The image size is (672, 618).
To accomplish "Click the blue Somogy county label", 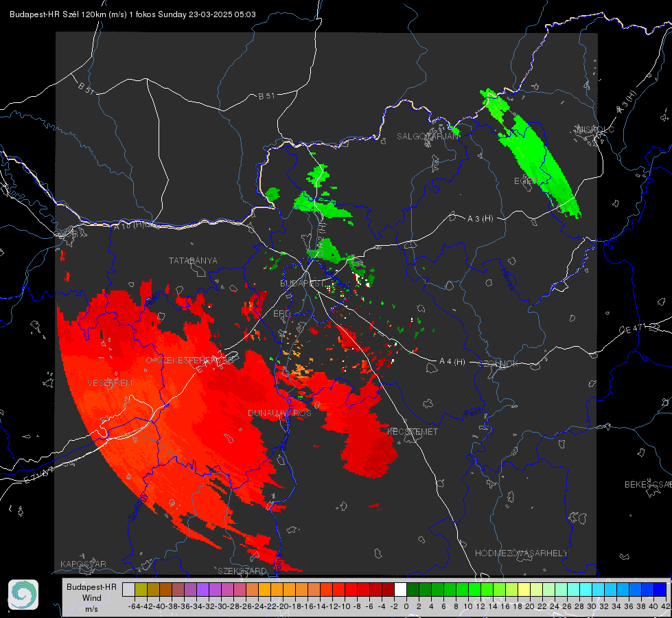I will pyautogui.click(x=138, y=507).
